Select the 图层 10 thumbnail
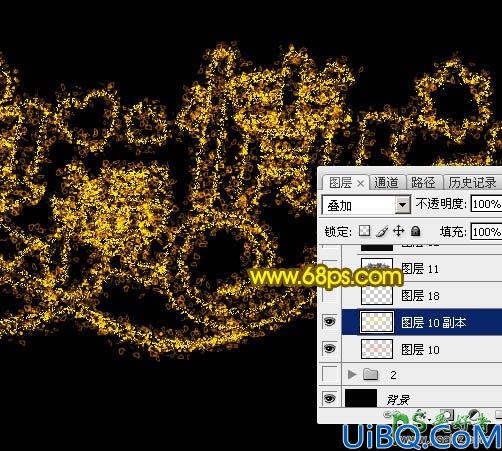Screen dimensions: 502x451 pos(377,349)
